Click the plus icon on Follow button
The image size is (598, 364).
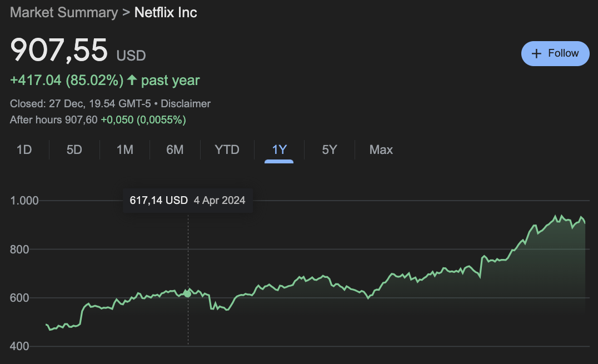[536, 53]
